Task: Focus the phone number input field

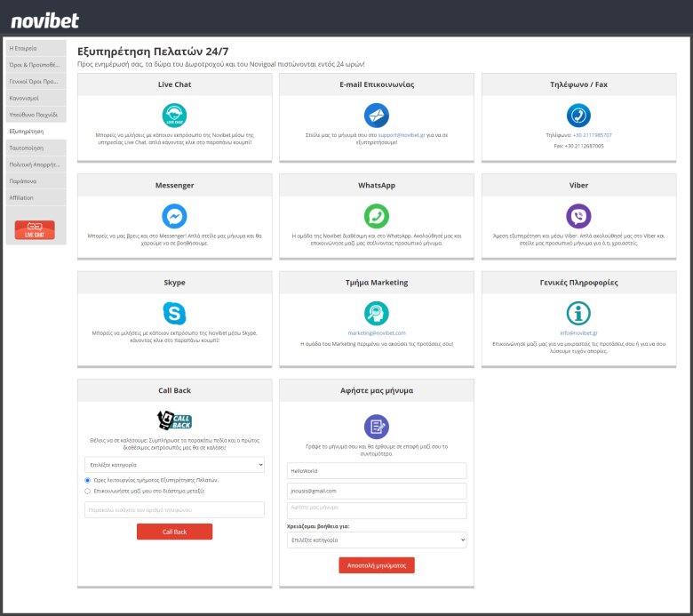Action: coord(174,510)
